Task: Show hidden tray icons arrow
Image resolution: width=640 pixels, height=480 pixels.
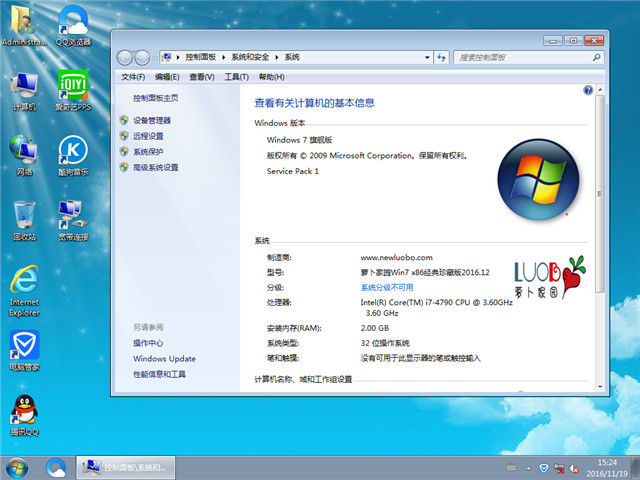Action: tap(529, 469)
